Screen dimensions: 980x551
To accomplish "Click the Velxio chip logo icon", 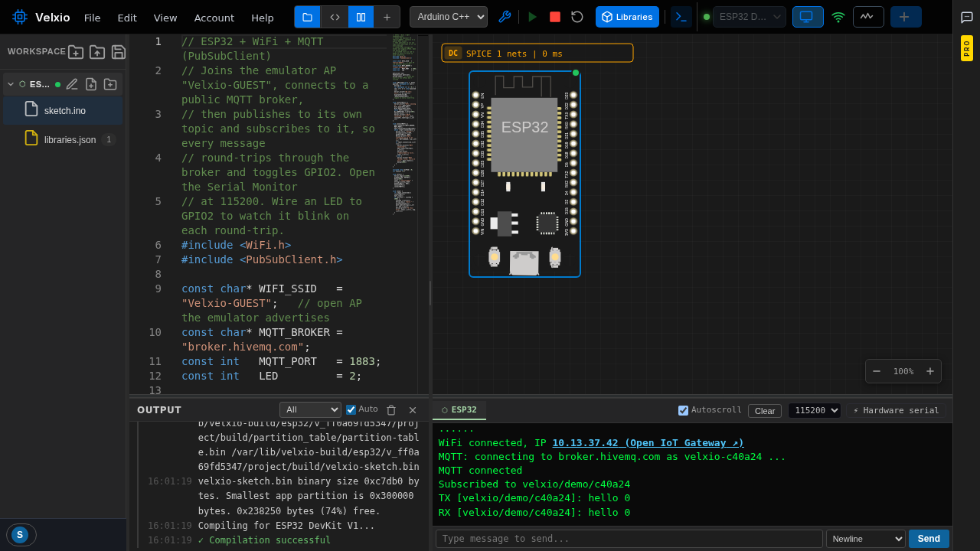I will (19, 17).
